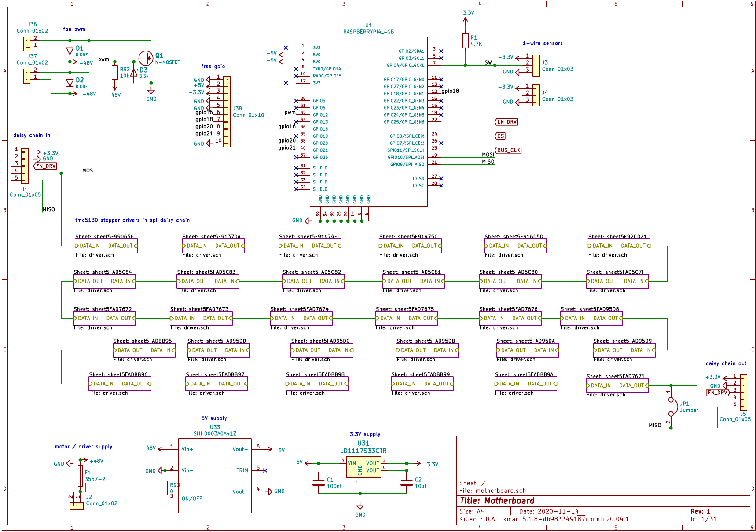
Task: Open hierarchical sheet sheet5FAD5C84
Action: [104, 281]
